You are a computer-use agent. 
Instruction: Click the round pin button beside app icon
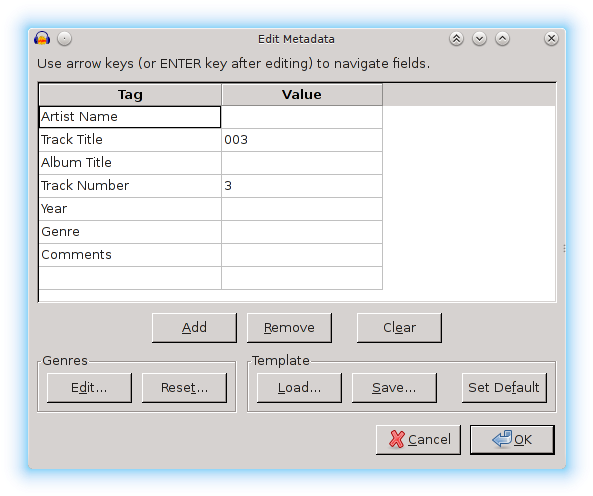65,39
